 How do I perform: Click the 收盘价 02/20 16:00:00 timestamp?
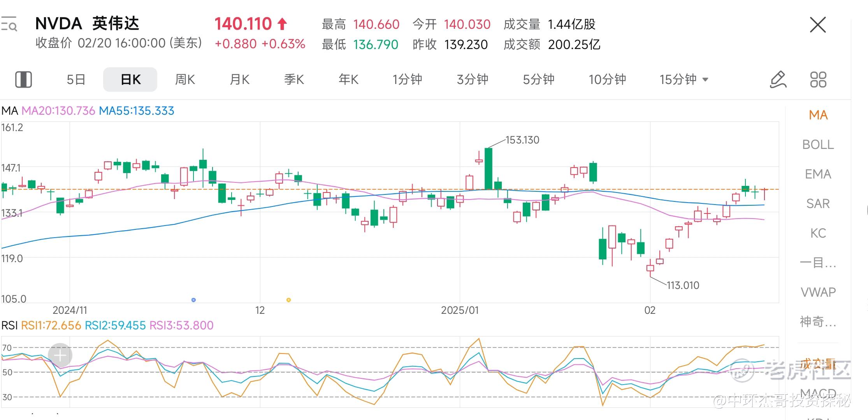point(119,43)
